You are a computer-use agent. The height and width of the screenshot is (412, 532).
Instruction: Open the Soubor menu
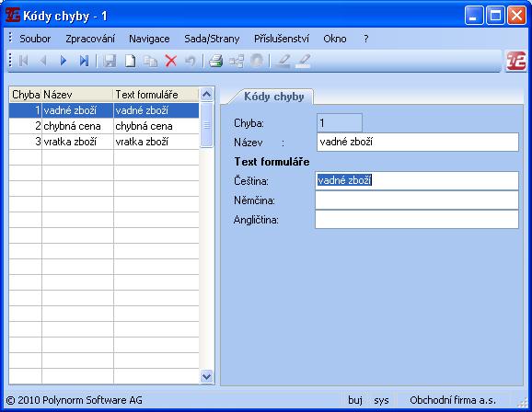[x=35, y=39]
